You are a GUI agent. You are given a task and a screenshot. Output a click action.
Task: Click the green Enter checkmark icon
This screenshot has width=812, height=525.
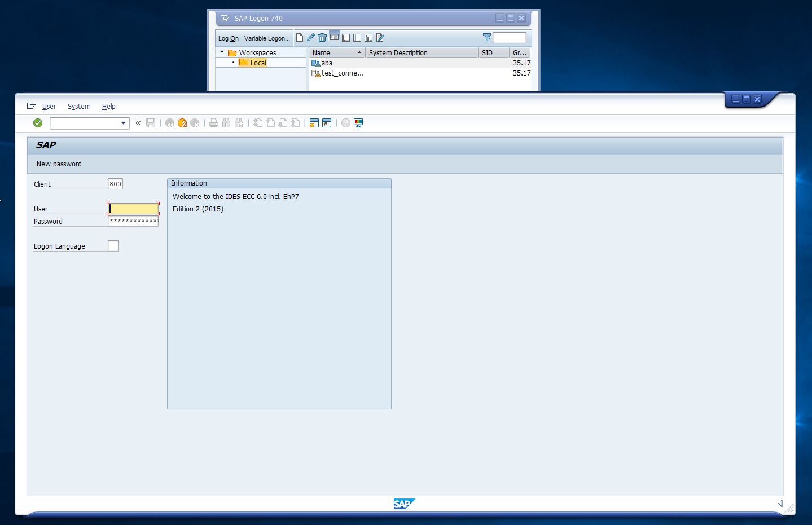(x=38, y=123)
